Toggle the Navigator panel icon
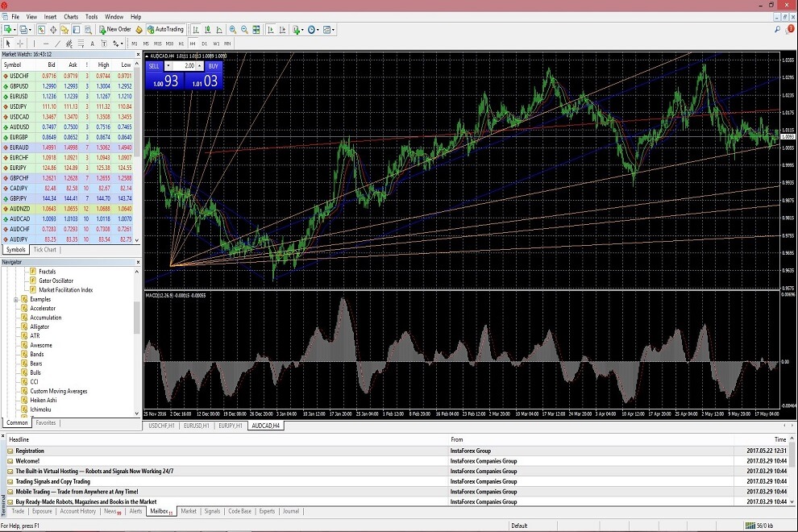 coord(64,30)
